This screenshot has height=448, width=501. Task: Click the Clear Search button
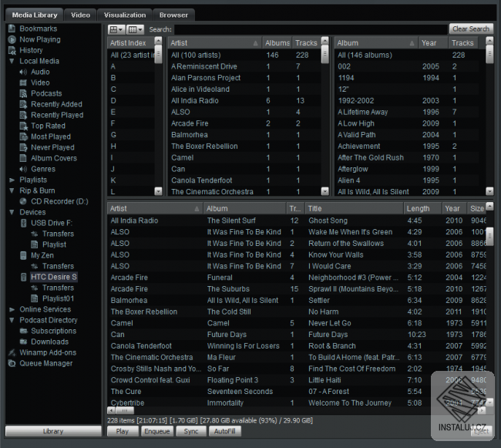pyautogui.click(x=471, y=29)
